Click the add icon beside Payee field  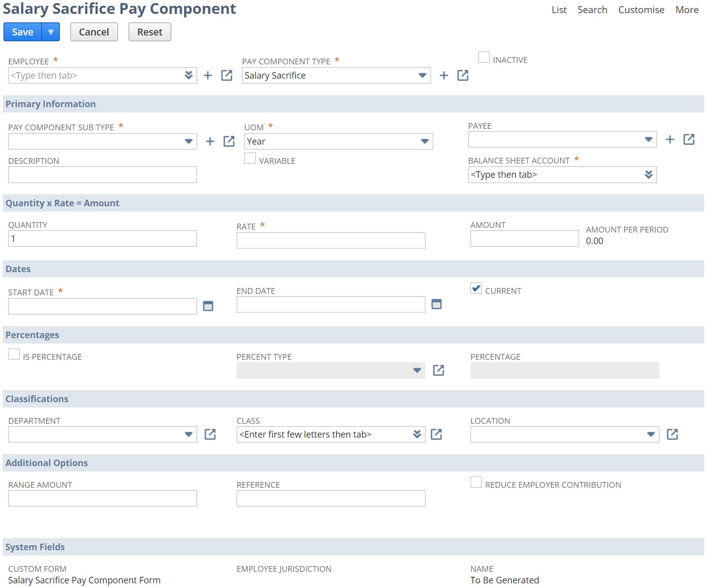pos(669,140)
